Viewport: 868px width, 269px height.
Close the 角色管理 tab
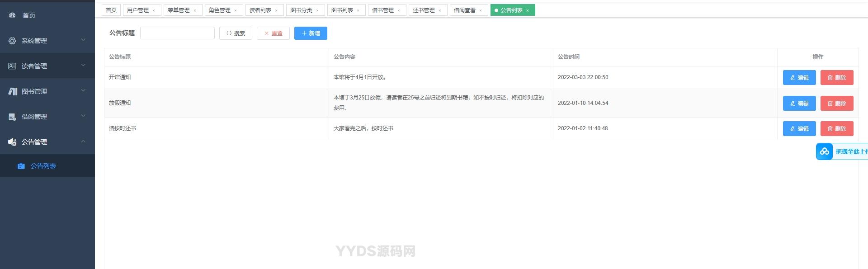click(x=236, y=10)
